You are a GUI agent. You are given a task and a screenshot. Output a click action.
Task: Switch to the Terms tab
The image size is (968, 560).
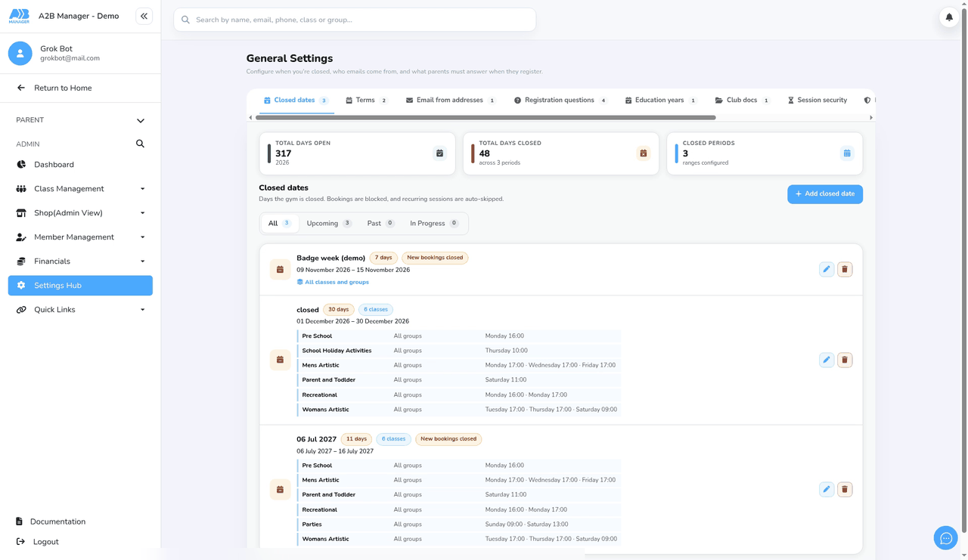coord(367,101)
